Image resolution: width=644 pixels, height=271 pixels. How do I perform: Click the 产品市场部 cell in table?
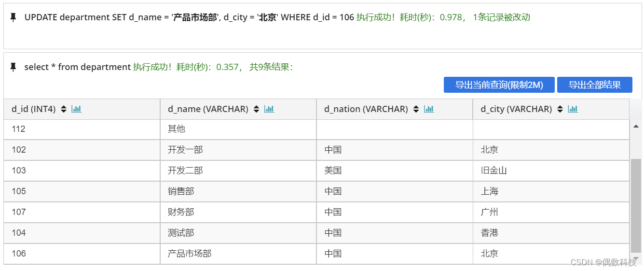pyautogui.click(x=238, y=254)
